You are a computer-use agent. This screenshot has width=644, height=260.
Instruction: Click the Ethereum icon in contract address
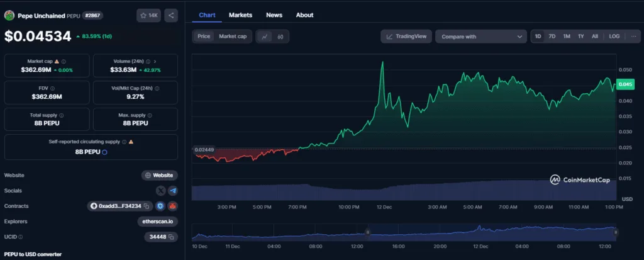click(94, 206)
